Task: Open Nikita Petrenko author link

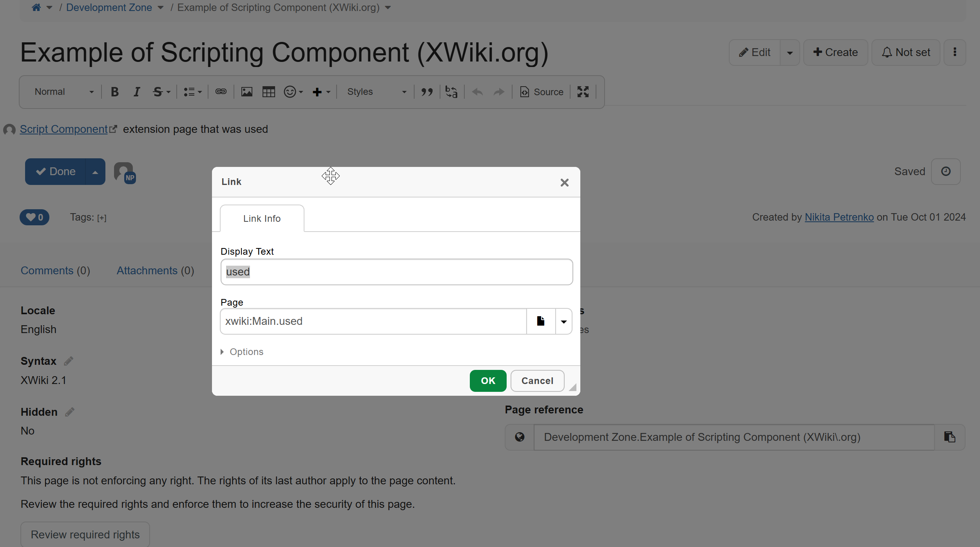Action: pos(839,217)
